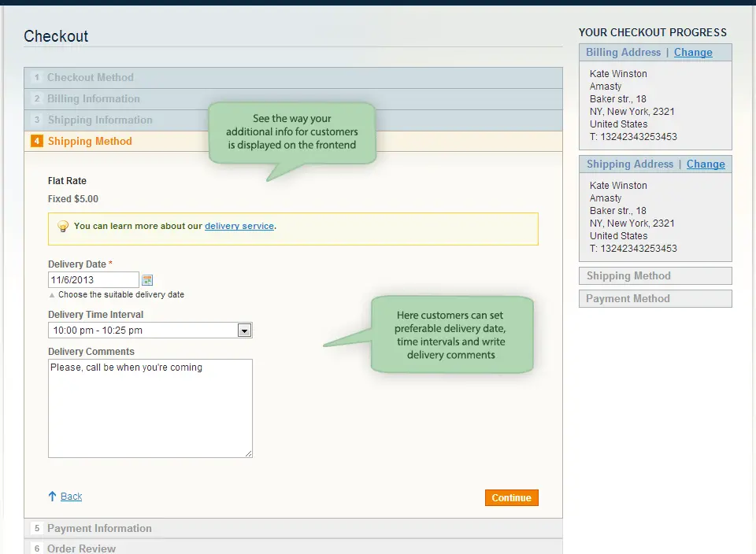The image size is (756, 554).
Task: Click the Continue button
Action: coord(510,497)
